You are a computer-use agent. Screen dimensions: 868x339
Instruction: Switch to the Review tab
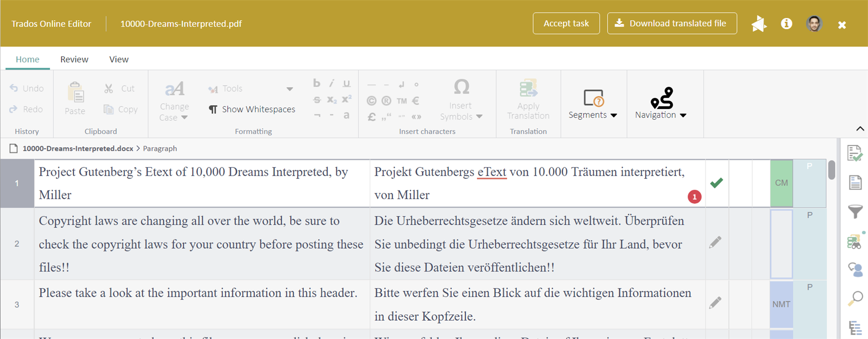coord(74,59)
